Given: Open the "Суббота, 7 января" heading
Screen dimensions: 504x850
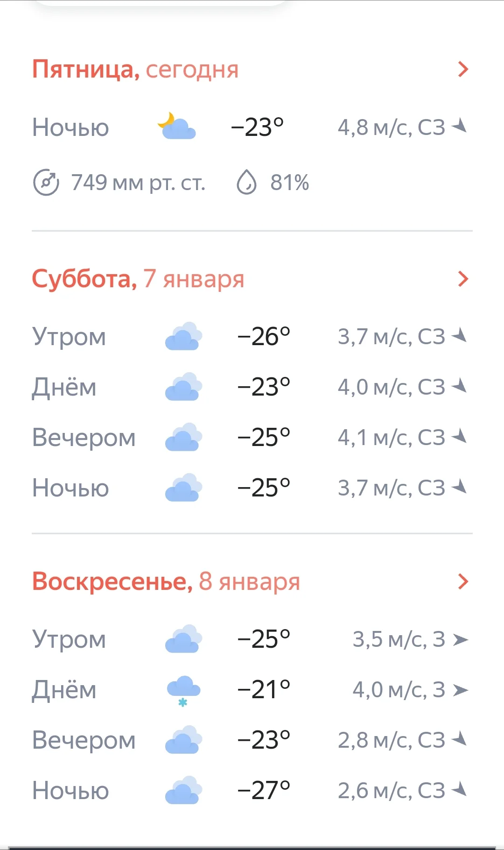Looking at the screenshot, I should click(138, 279).
